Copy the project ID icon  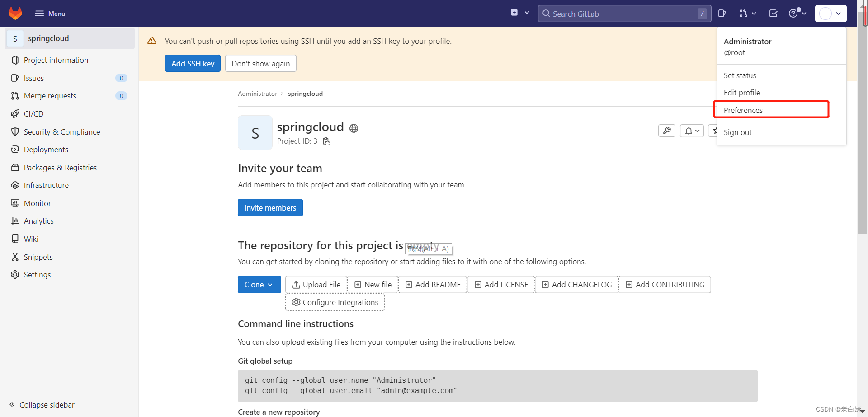coord(326,141)
